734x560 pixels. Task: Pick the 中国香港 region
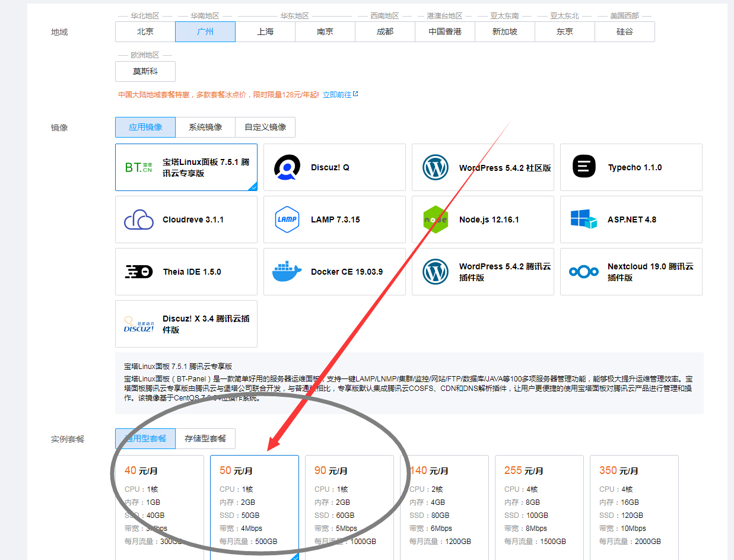(x=445, y=32)
